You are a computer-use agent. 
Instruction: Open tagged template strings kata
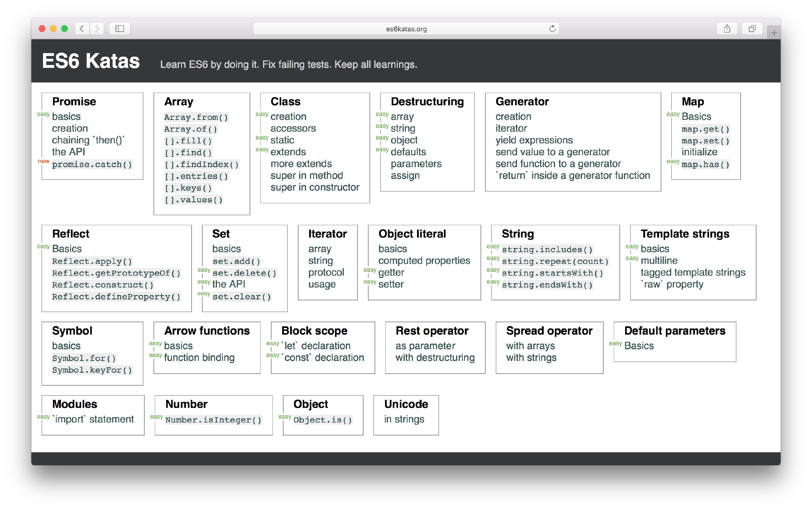[x=693, y=272]
